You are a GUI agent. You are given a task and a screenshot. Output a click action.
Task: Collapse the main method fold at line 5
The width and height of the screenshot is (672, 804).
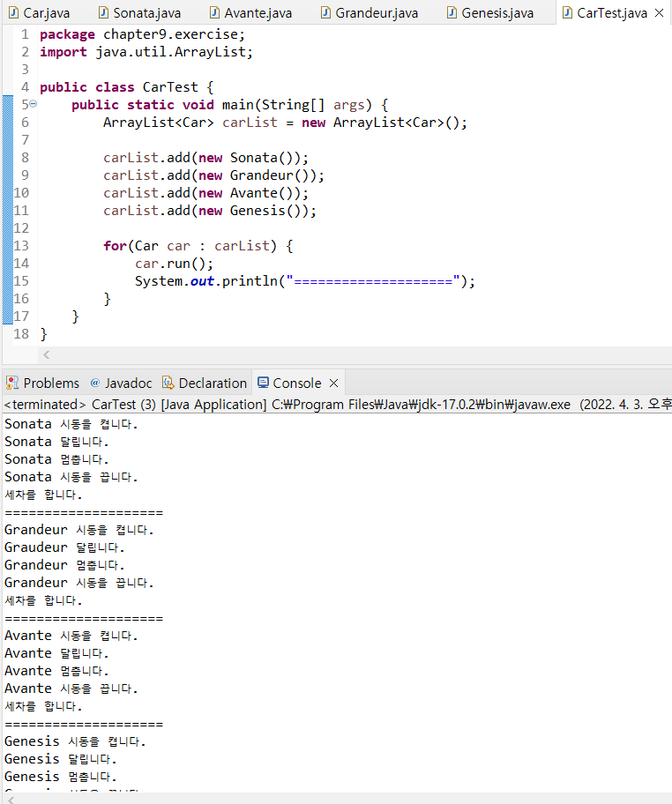(33, 104)
